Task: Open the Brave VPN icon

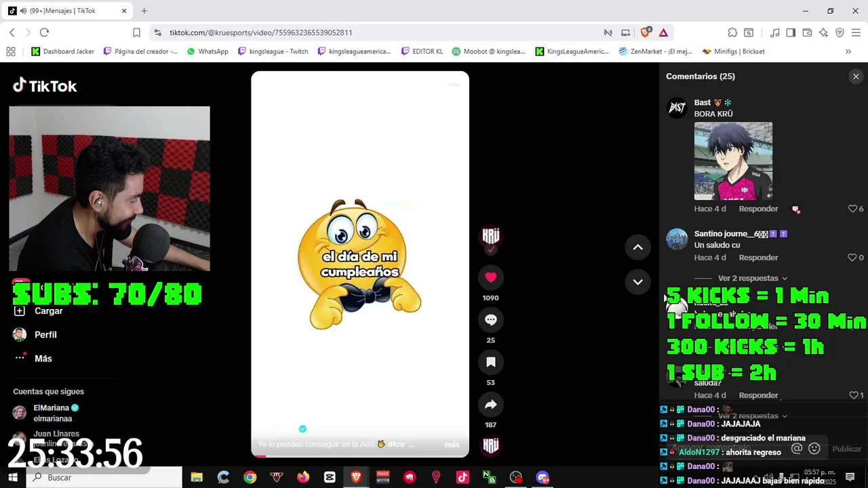Action: 840,33
